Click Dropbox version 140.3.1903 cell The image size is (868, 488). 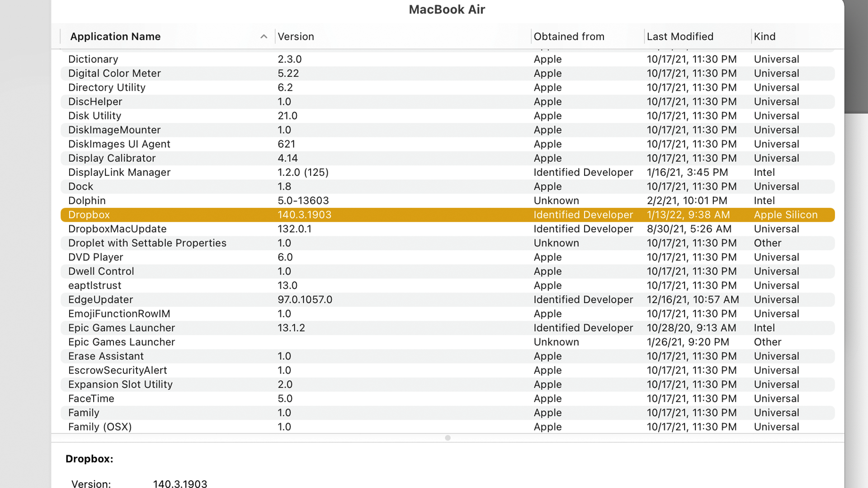pos(305,215)
